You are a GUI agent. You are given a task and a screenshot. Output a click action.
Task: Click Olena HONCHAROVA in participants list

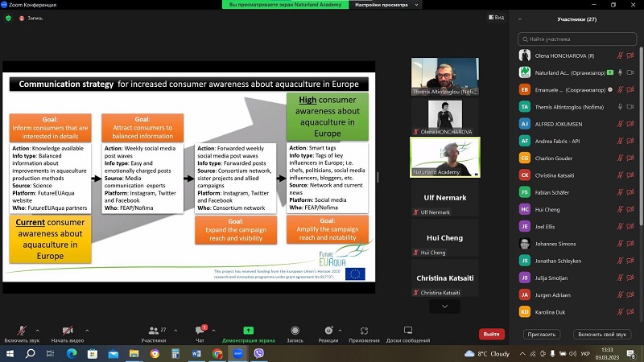point(576,56)
